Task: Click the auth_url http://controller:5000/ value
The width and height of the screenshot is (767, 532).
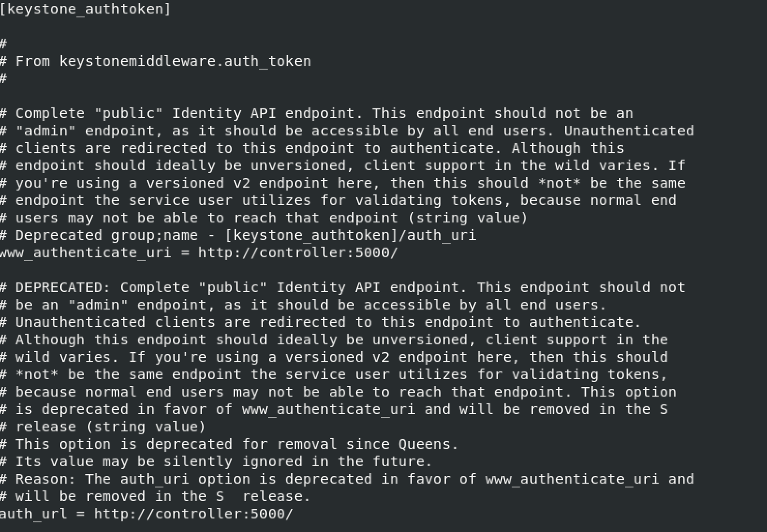Action: [193, 514]
